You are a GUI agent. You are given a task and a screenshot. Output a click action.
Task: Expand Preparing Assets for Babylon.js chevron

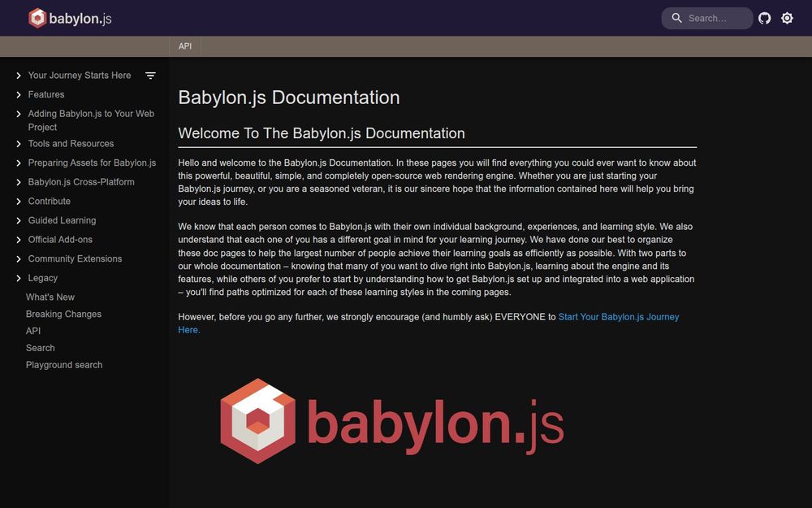19,163
